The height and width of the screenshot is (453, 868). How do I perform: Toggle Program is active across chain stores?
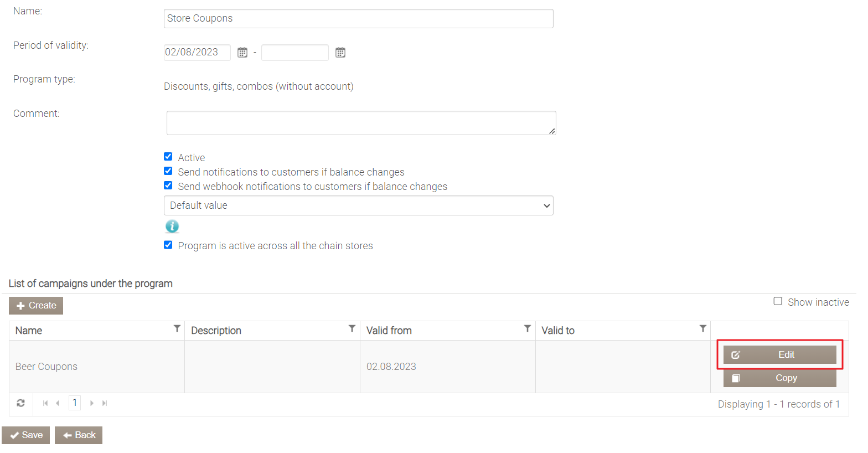pyautogui.click(x=168, y=245)
